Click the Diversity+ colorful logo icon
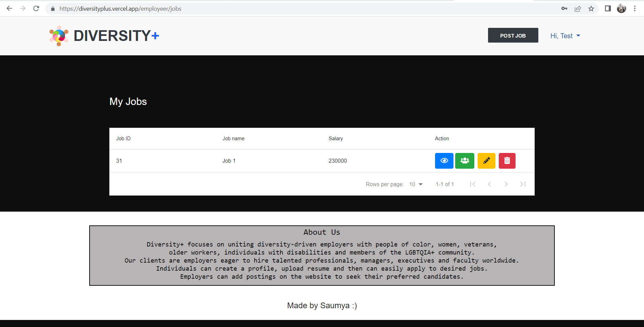Image resolution: width=644 pixels, height=327 pixels. point(59,36)
